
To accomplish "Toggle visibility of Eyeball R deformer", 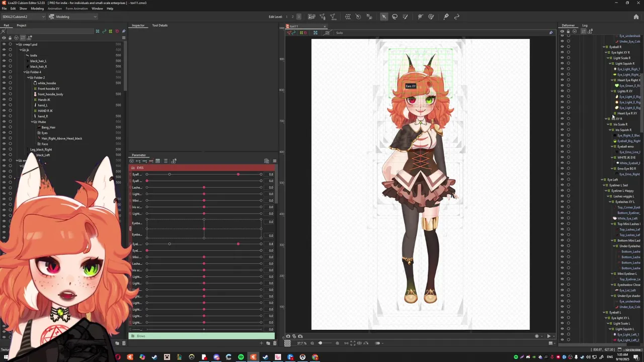I will (x=562, y=47).
